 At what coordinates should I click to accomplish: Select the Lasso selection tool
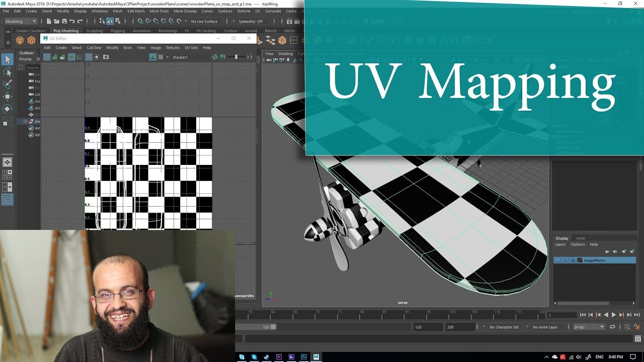point(8,72)
